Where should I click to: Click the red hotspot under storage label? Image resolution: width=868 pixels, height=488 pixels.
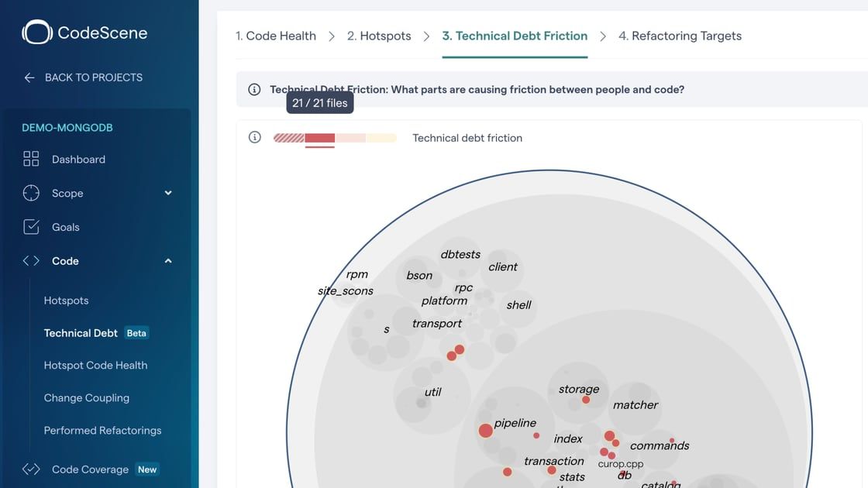[586, 400]
